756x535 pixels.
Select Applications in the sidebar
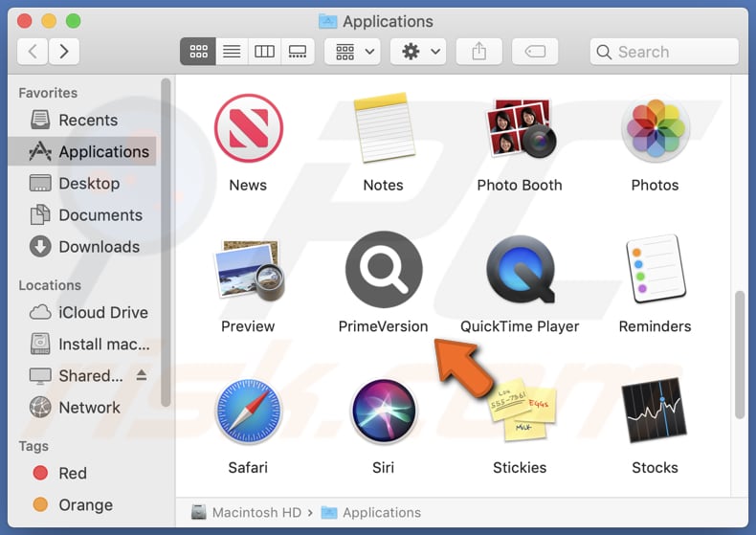click(82, 152)
